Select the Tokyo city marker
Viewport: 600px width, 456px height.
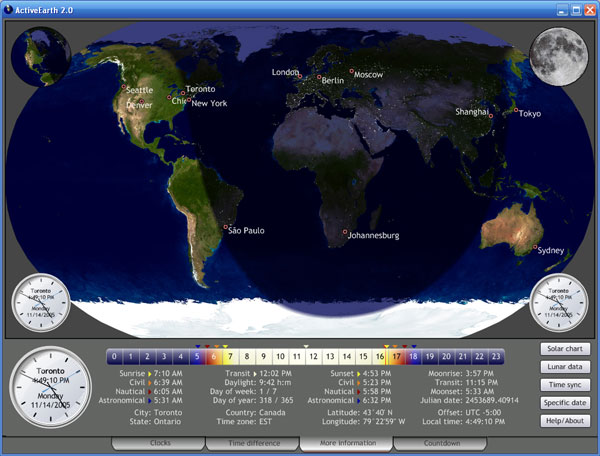[x=516, y=110]
